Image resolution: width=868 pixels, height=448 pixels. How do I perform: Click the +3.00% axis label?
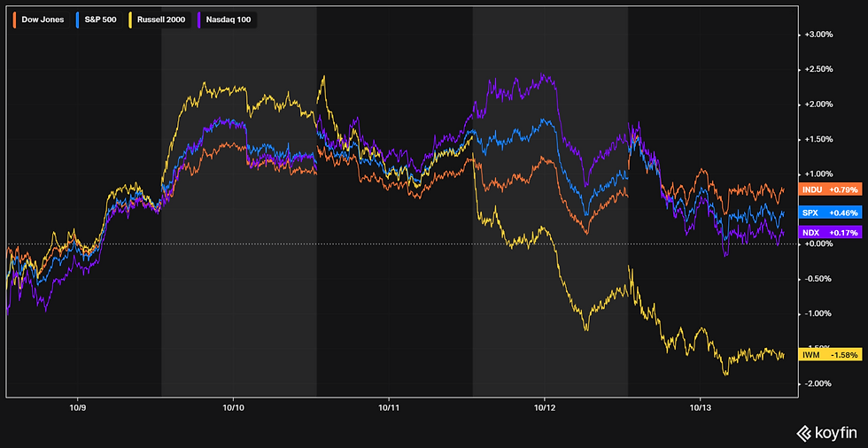(818, 35)
